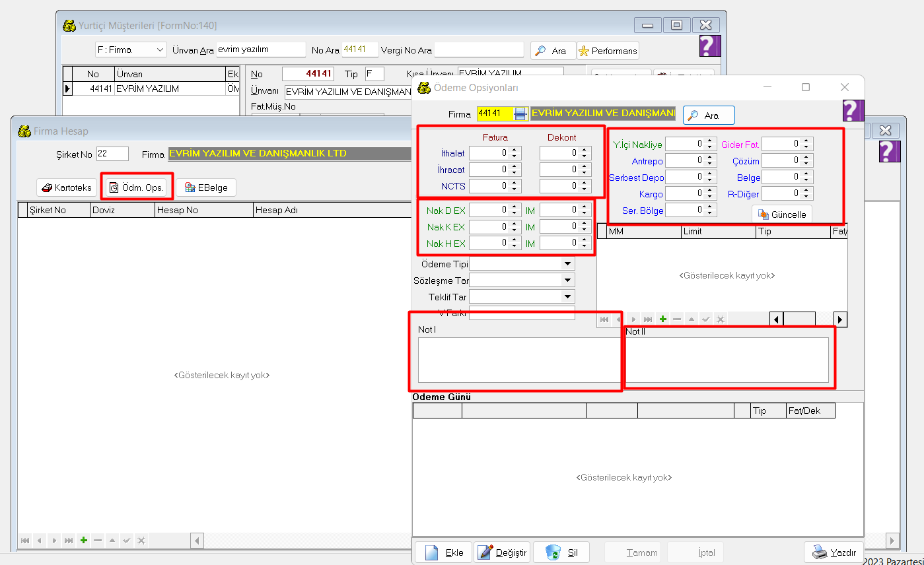Minimize the Yurtiçi Müşterileri window
The image size is (924, 565).
647,25
